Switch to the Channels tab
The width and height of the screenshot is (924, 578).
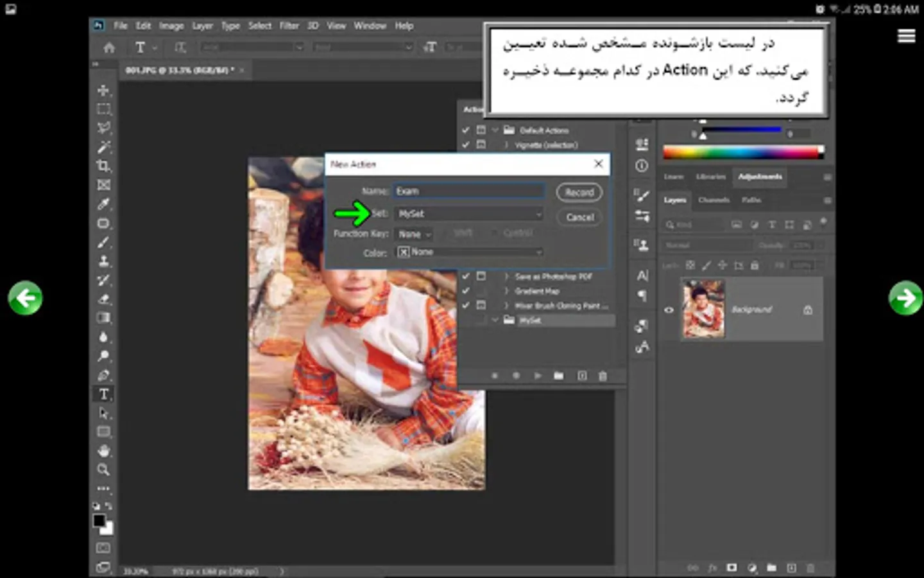tap(714, 200)
